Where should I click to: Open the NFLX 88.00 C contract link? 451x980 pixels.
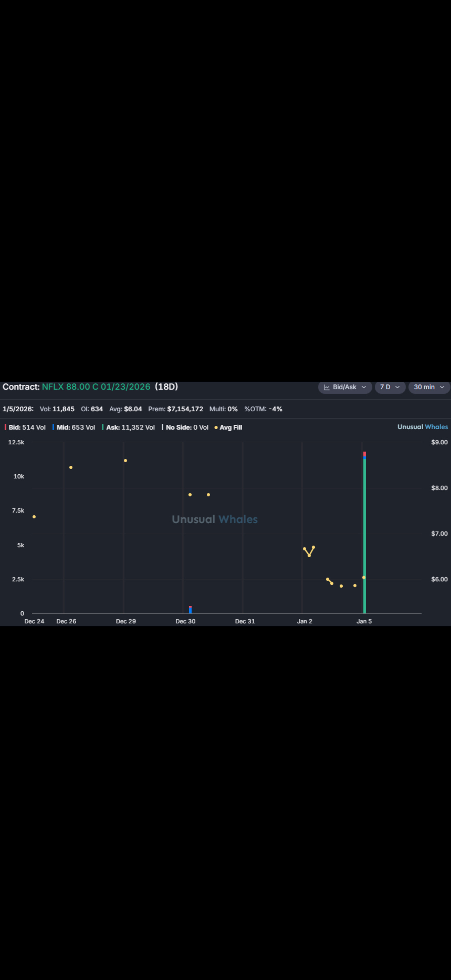pos(96,386)
